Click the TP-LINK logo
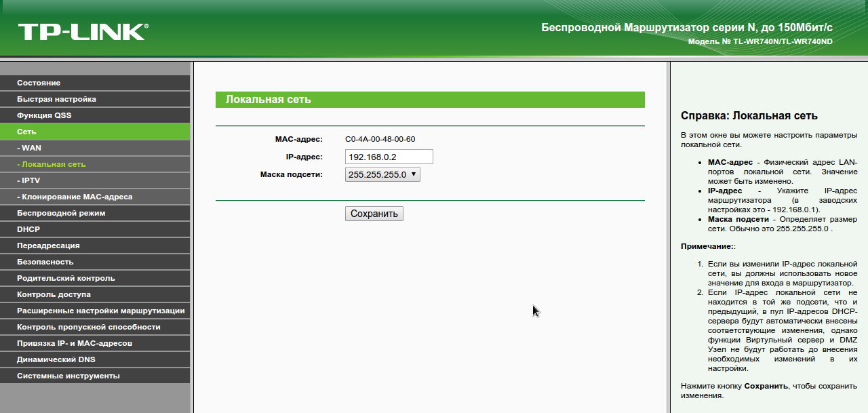Screen dimensions: 868x413 (x=83, y=31)
